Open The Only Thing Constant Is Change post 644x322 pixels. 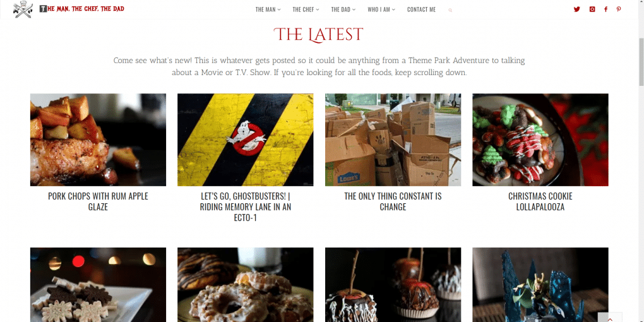393,201
